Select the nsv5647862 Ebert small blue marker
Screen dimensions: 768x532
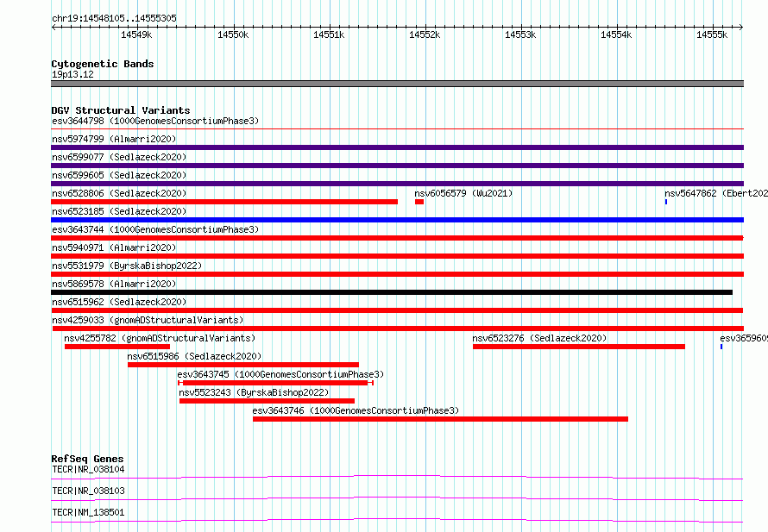666,202
